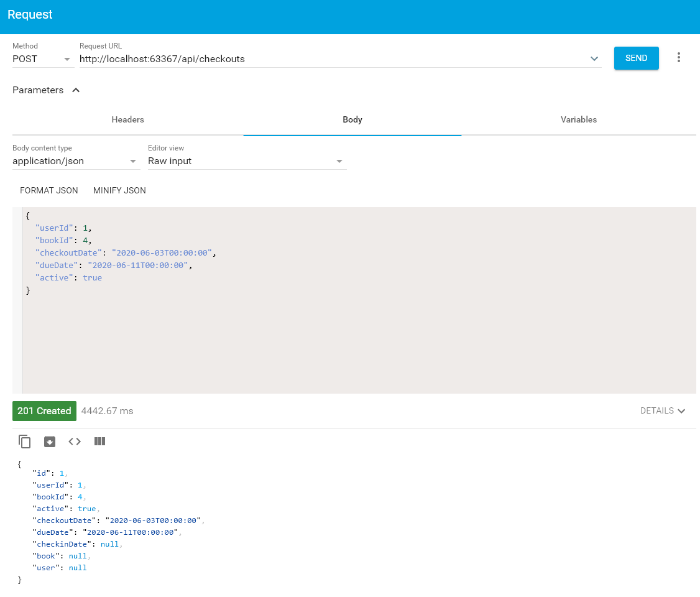The height and width of the screenshot is (597, 700).
Task: Expand the URL editor chevron
Action: [x=594, y=59]
